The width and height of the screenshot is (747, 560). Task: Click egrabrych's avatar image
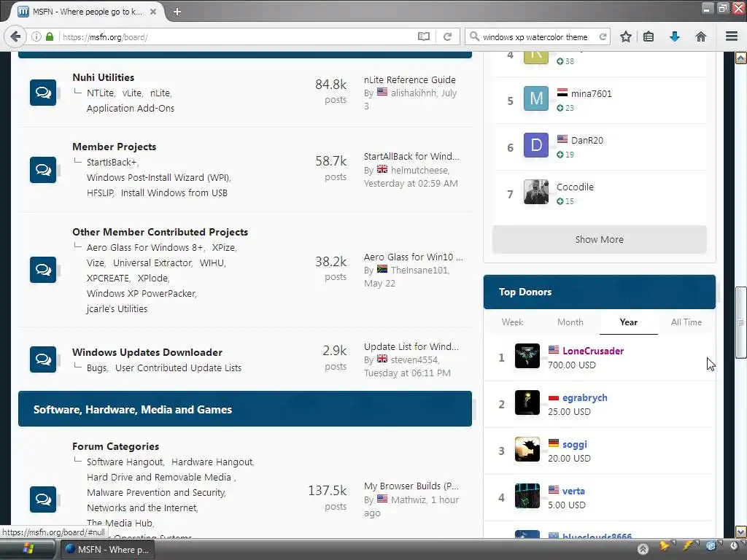tap(527, 402)
